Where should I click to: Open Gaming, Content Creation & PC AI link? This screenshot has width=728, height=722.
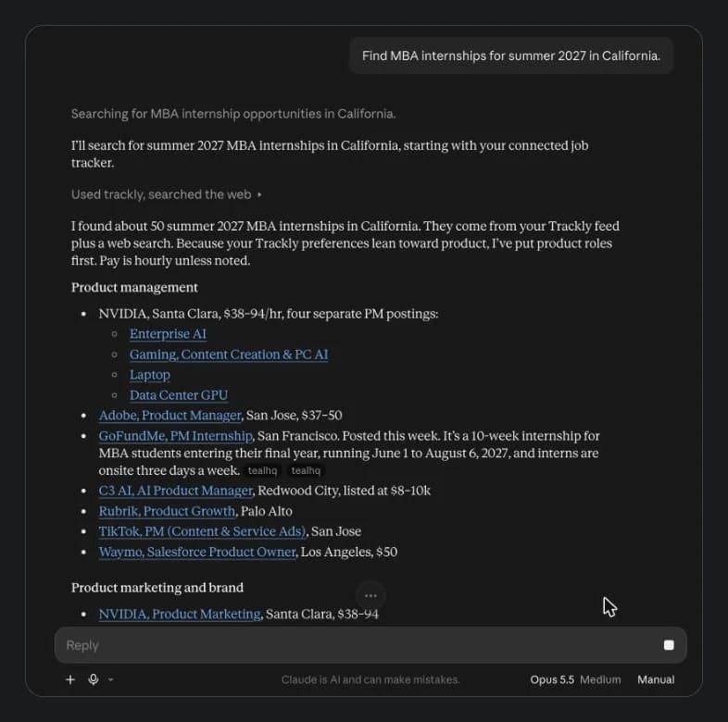coord(229,355)
